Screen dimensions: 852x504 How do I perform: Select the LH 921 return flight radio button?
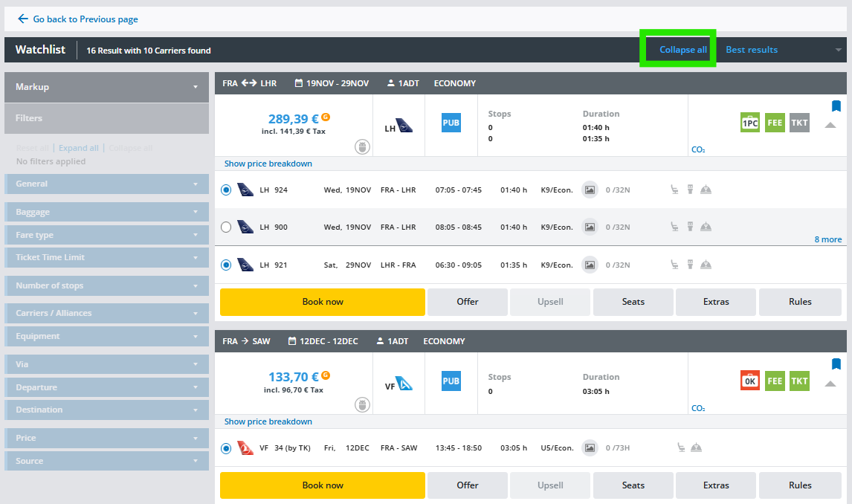pyautogui.click(x=226, y=265)
